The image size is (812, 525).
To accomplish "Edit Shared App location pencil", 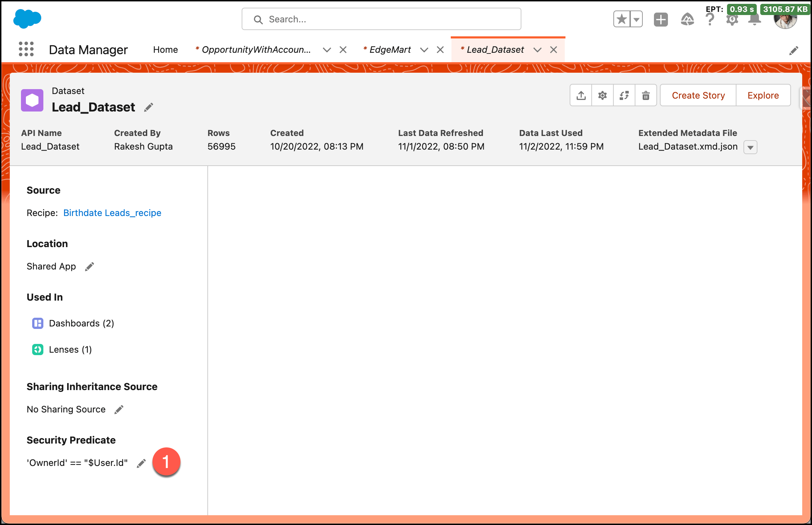I will pyautogui.click(x=90, y=267).
